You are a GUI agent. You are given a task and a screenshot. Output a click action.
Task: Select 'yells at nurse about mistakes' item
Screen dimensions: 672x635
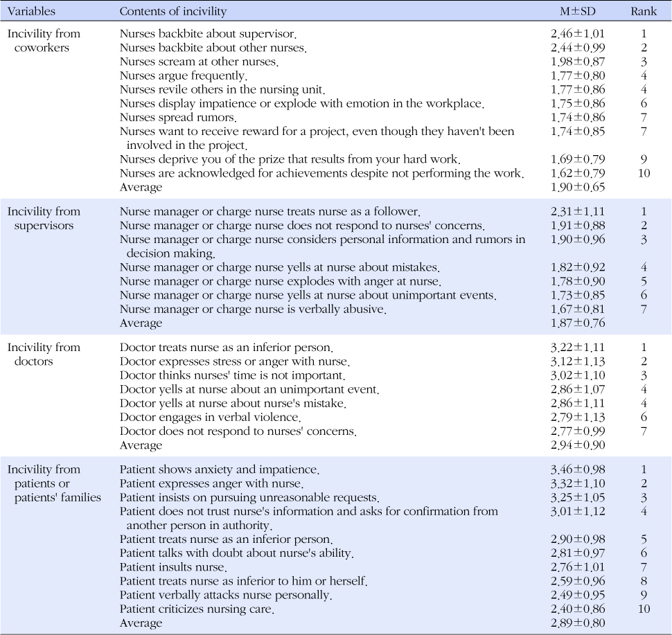(x=279, y=267)
